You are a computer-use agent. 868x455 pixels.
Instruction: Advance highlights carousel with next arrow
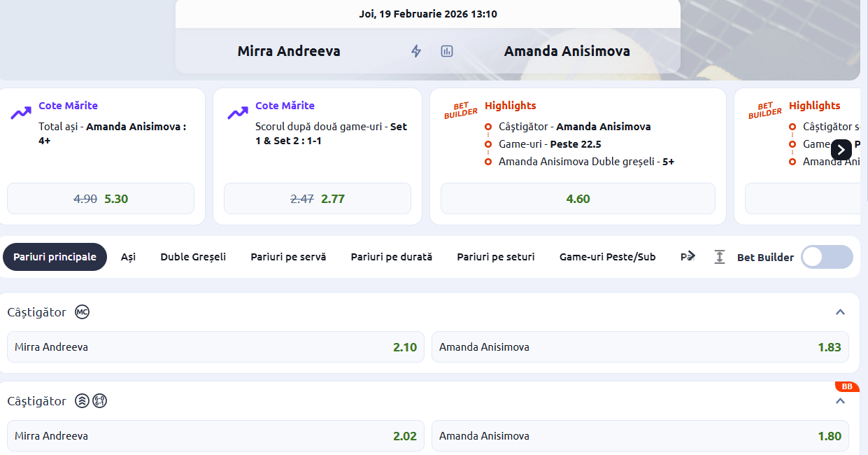(841, 149)
